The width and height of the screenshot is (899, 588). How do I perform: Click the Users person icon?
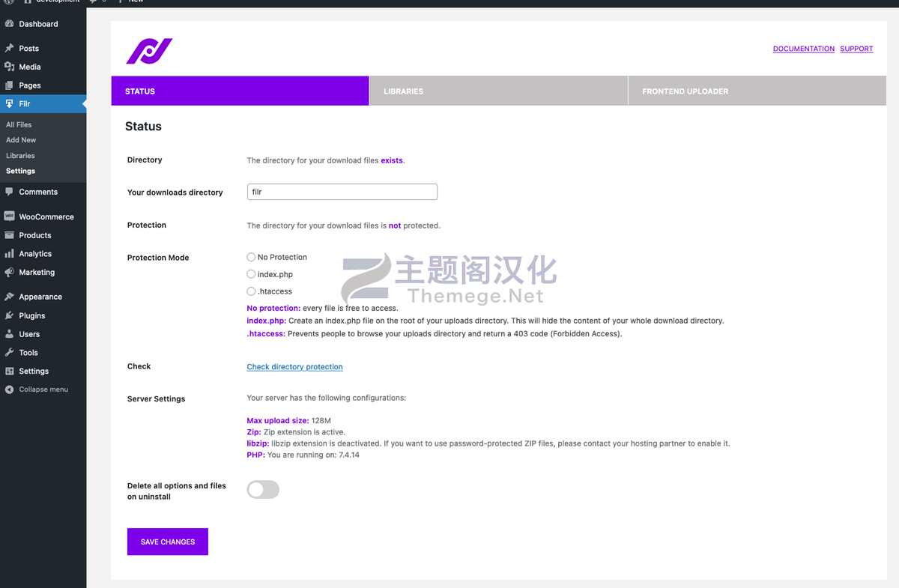(9, 334)
